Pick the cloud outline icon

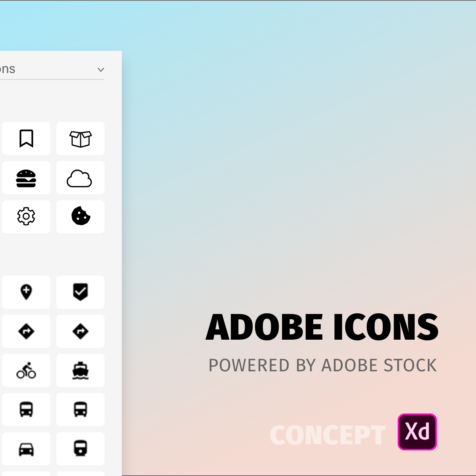click(x=80, y=178)
